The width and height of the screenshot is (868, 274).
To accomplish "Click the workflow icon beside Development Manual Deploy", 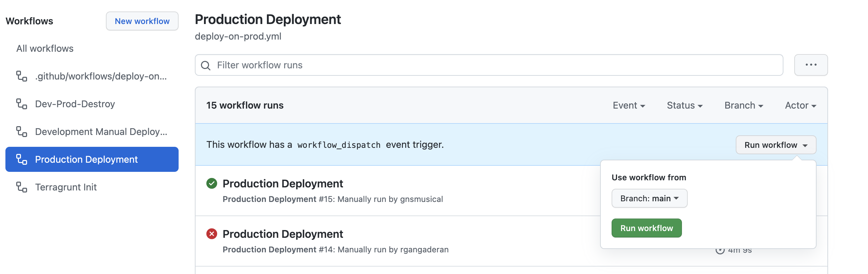I will coord(22,131).
